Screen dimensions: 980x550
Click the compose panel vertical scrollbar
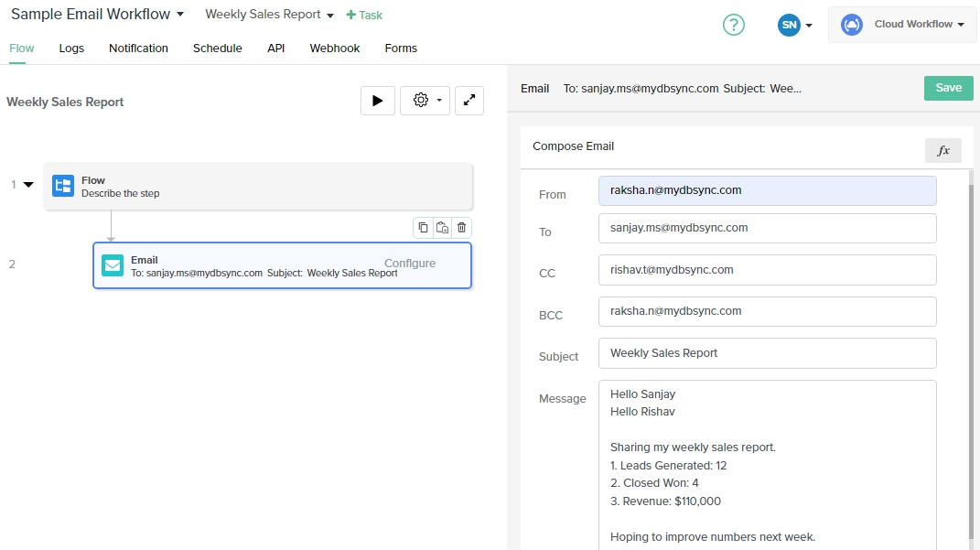[971, 357]
